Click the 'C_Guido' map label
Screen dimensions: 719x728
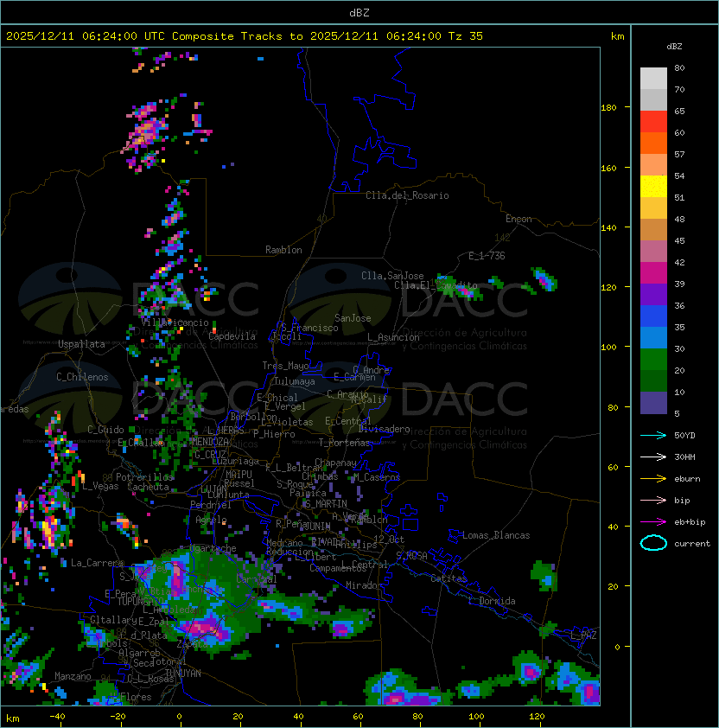click(x=105, y=430)
